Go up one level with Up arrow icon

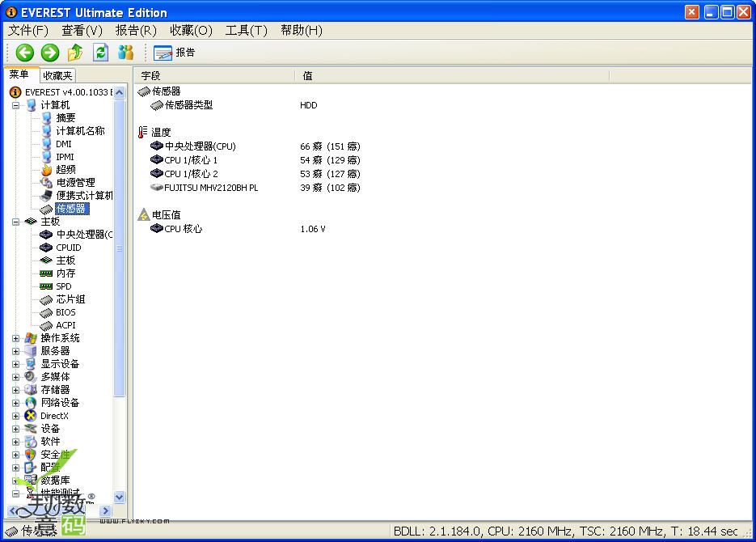click(x=75, y=53)
